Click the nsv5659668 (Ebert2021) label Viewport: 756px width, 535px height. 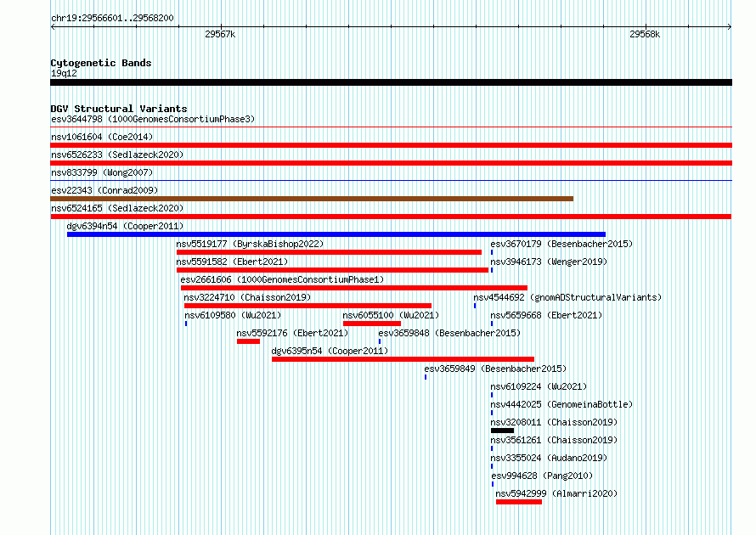pyautogui.click(x=546, y=315)
